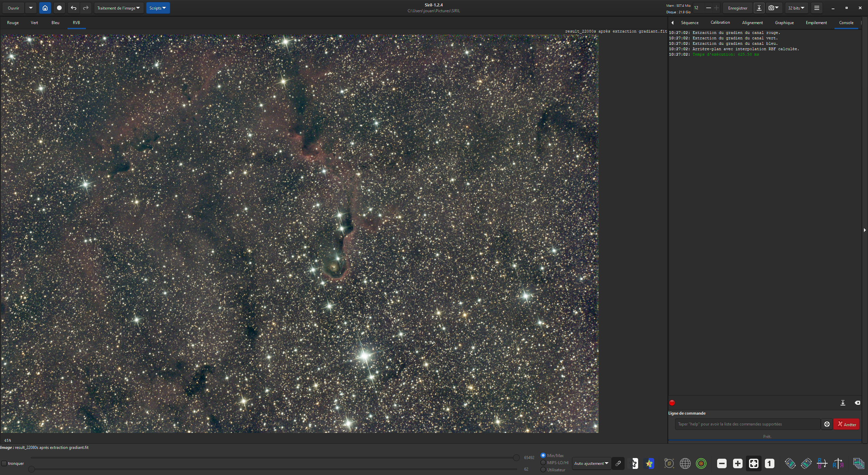Click the zoom-to-fit icon
This screenshot has height=475, width=868.
[753, 463]
